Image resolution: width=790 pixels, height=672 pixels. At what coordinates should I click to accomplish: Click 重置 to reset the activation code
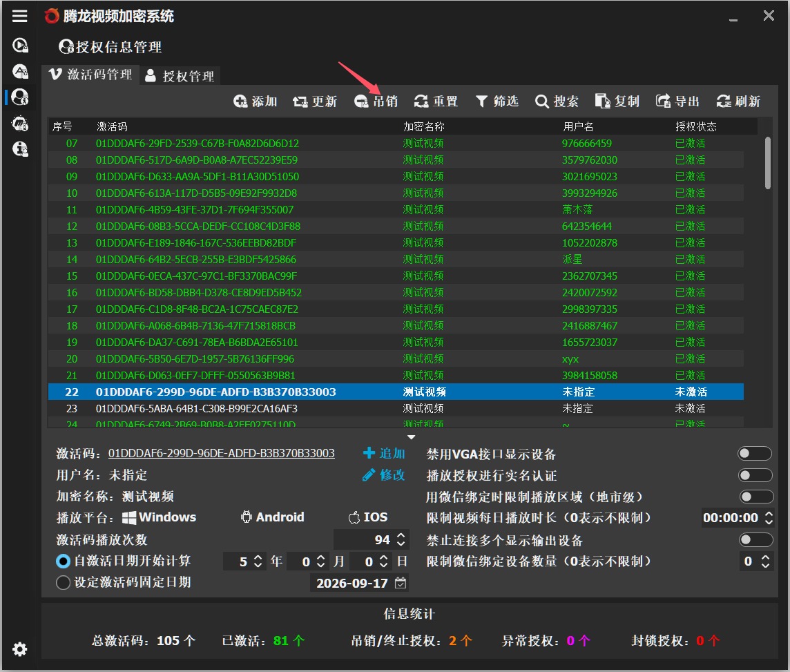[x=436, y=102]
